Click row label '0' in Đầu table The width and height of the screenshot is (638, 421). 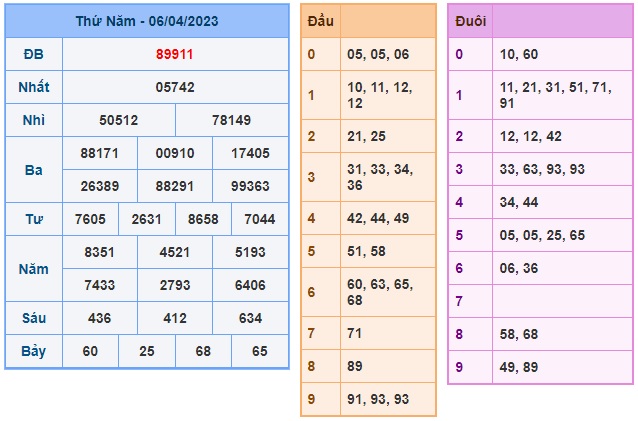click(311, 54)
